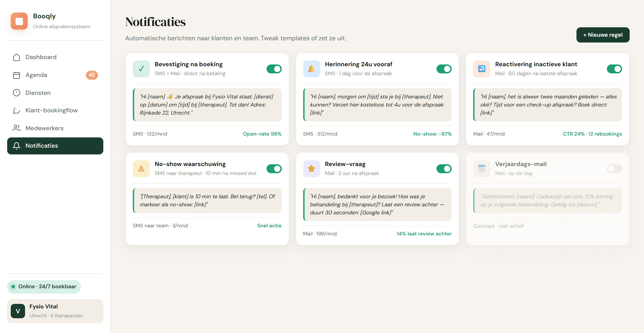Edit the Reactivering inactieve klant template
Image resolution: width=644 pixels, height=333 pixels.
(x=547, y=105)
